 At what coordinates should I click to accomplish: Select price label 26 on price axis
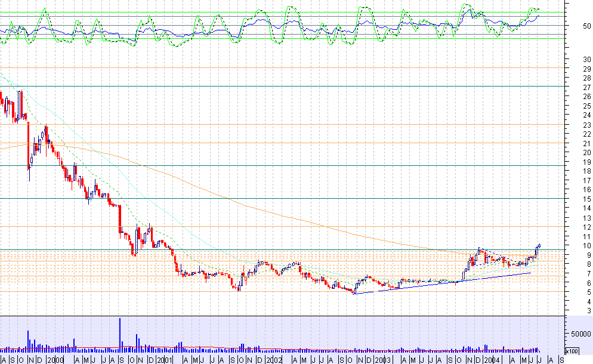point(587,97)
